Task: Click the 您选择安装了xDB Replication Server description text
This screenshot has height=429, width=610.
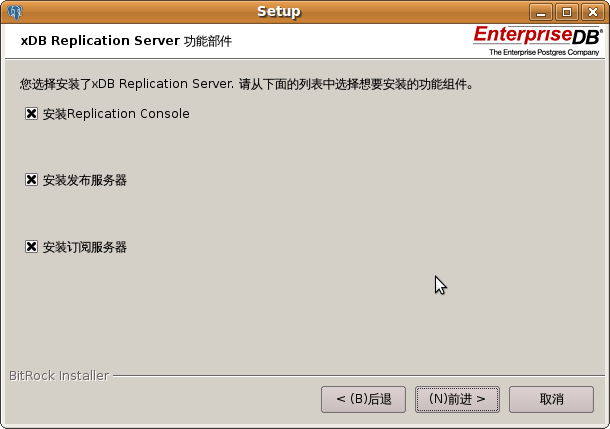Action: click(247, 84)
